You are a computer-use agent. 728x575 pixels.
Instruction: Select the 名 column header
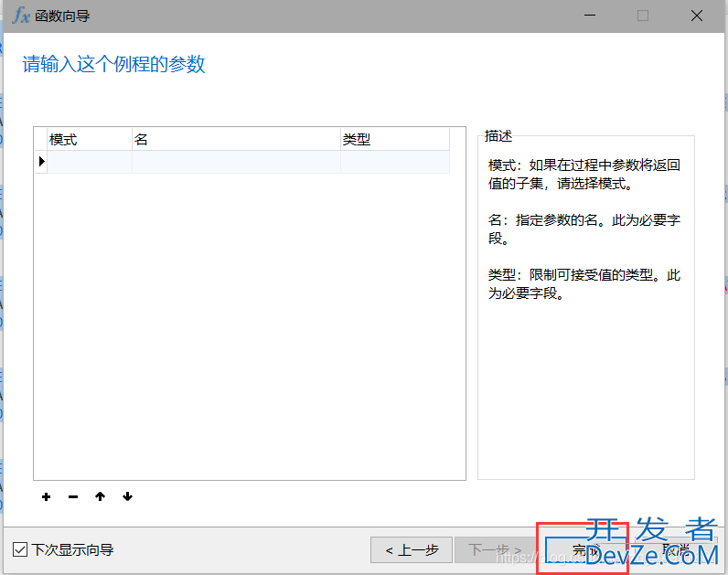(x=236, y=139)
